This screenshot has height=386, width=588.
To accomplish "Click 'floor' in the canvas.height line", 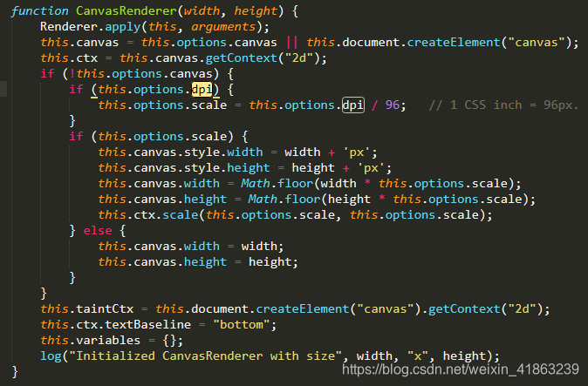I will point(302,200).
